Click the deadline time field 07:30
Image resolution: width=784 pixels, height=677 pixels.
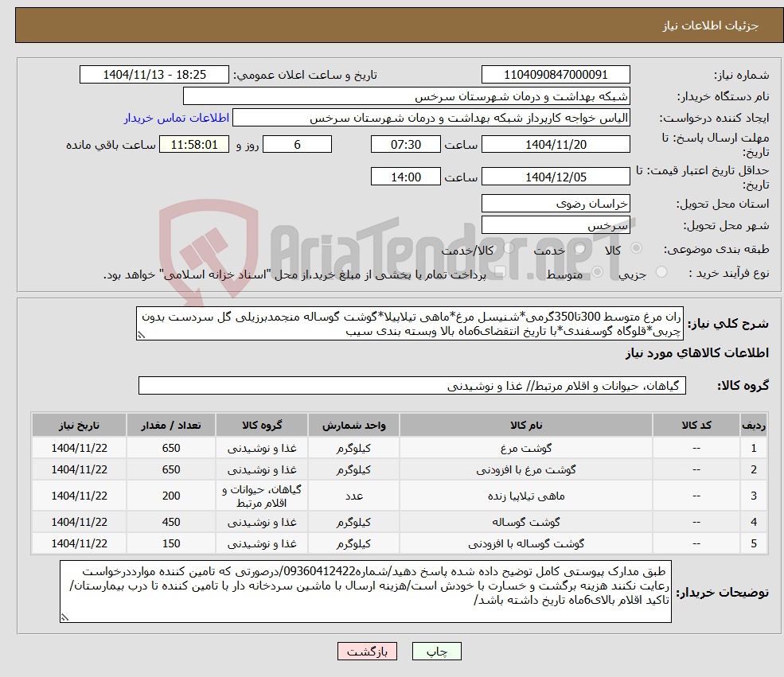(405, 145)
